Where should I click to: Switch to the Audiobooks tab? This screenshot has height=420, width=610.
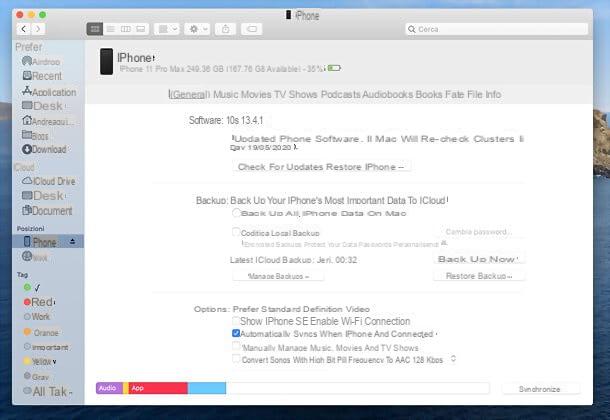point(387,94)
